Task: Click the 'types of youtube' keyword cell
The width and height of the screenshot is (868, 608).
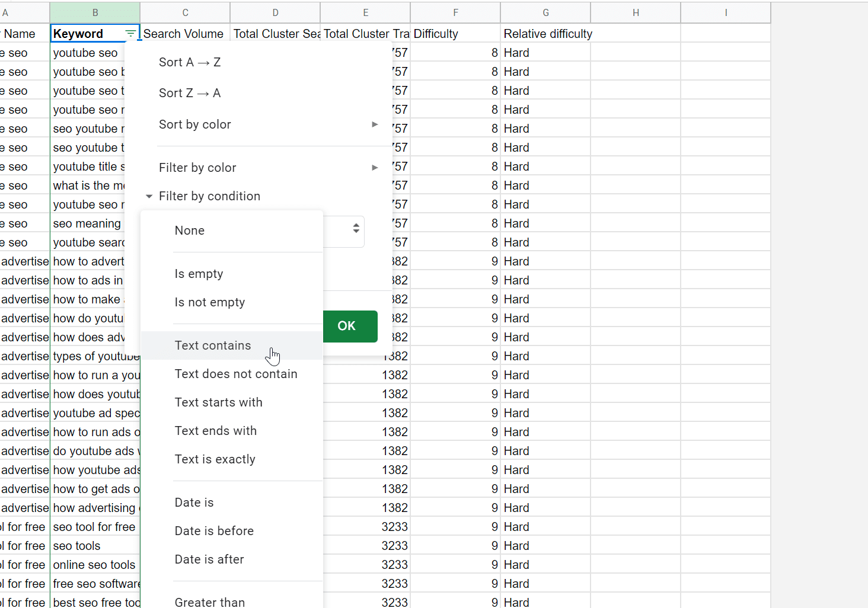Action: 95,356
